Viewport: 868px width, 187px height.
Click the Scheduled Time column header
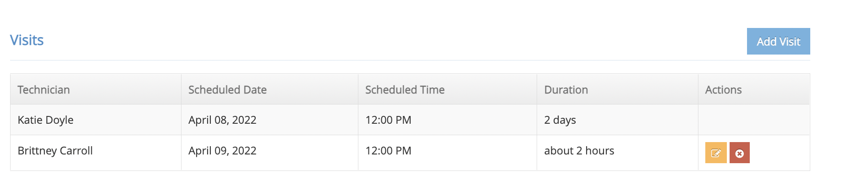pos(405,90)
